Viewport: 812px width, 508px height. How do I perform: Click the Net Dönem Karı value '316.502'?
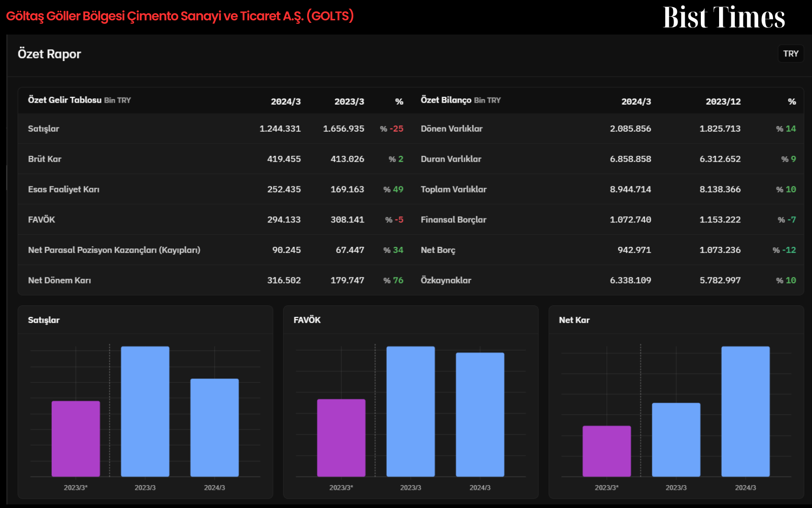point(284,280)
